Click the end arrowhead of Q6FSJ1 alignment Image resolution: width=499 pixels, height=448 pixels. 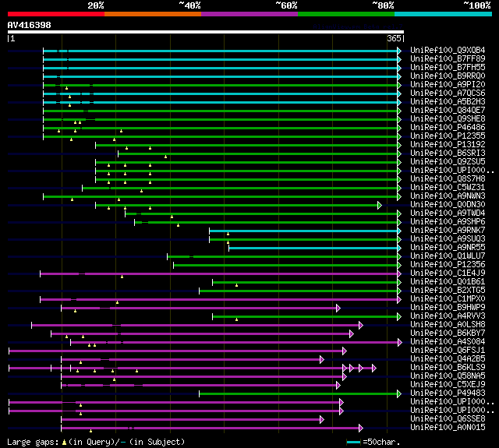tap(345, 351)
